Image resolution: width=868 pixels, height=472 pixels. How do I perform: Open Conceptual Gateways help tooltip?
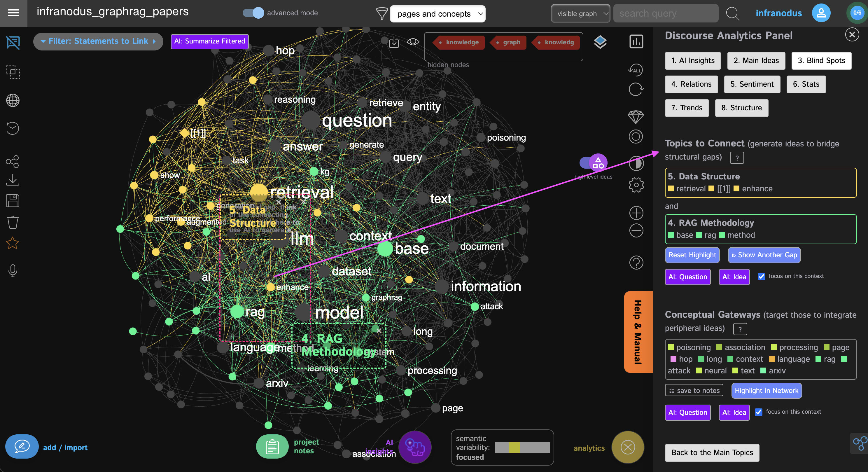pos(740,329)
